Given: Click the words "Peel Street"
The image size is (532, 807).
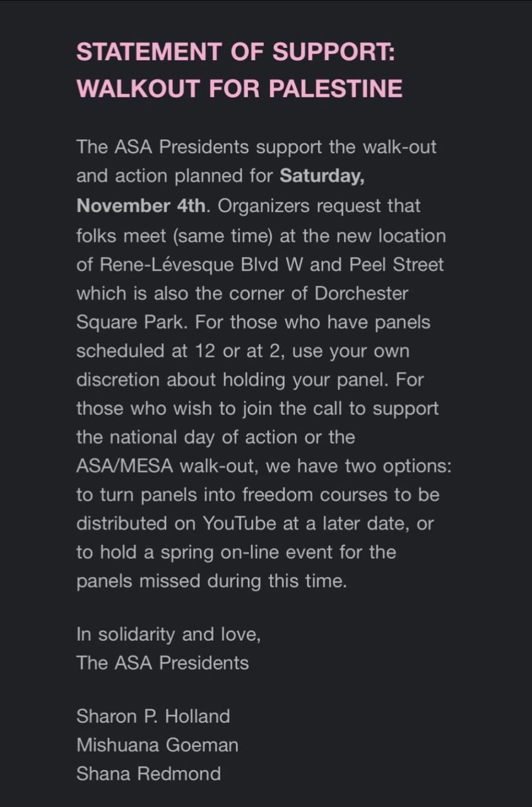Looking at the screenshot, I should (394, 264).
